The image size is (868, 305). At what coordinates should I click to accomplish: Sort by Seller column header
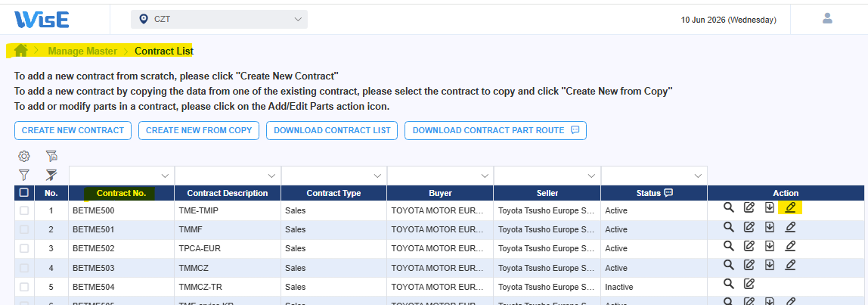point(547,193)
